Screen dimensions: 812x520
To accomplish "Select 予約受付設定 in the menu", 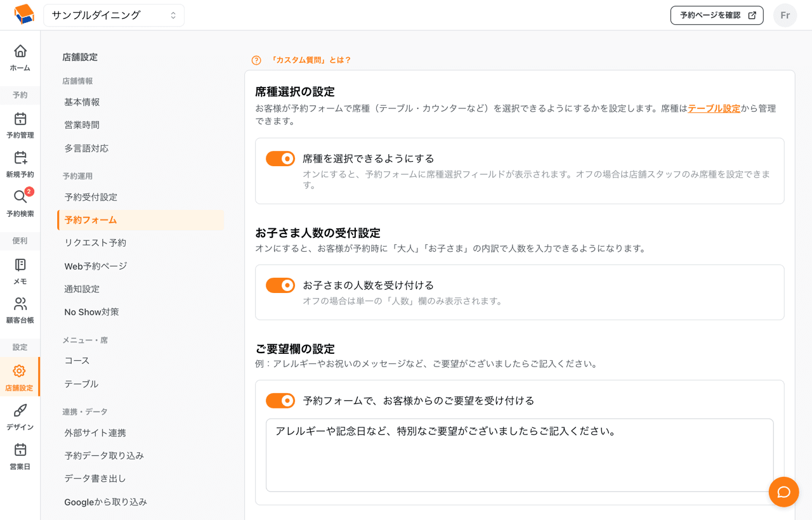I will tap(91, 197).
